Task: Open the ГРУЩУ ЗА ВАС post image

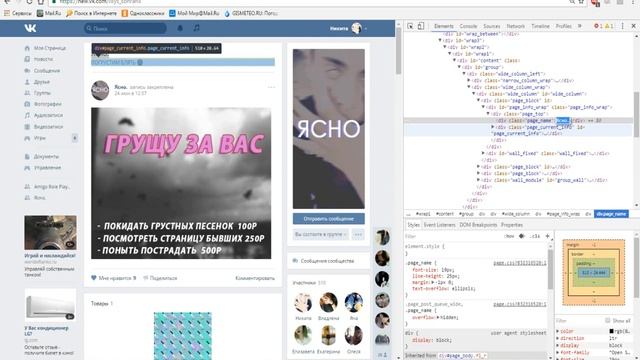Action: click(x=181, y=183)
